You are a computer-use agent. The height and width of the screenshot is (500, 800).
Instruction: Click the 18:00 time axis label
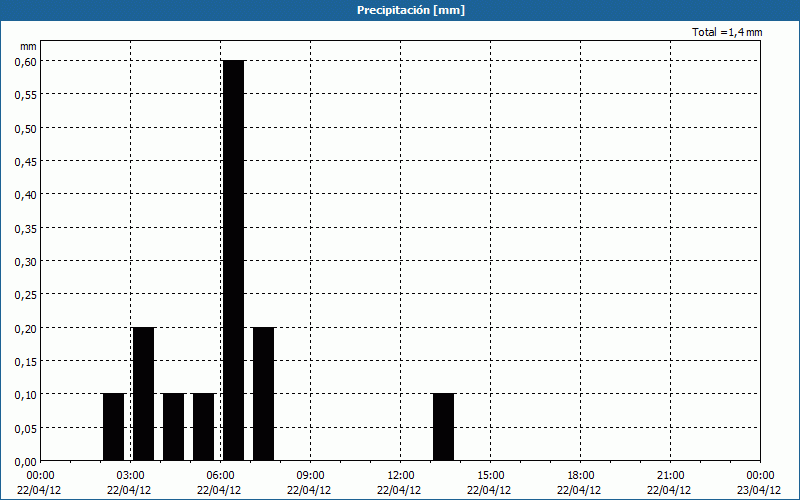pos(581,476)
